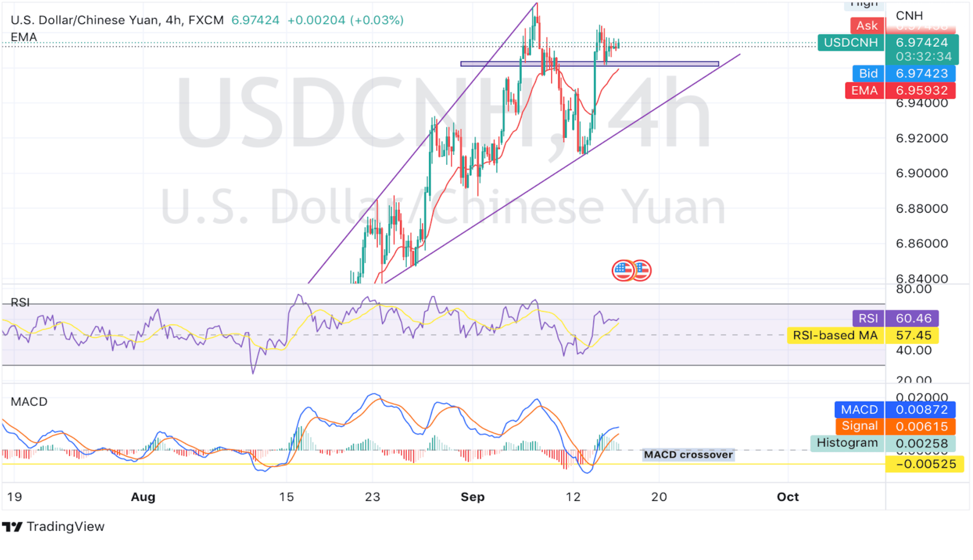Viewport: 973px width, 560px height.
Task: Select the RSI indicator label
Action: (x=20, y=302)
